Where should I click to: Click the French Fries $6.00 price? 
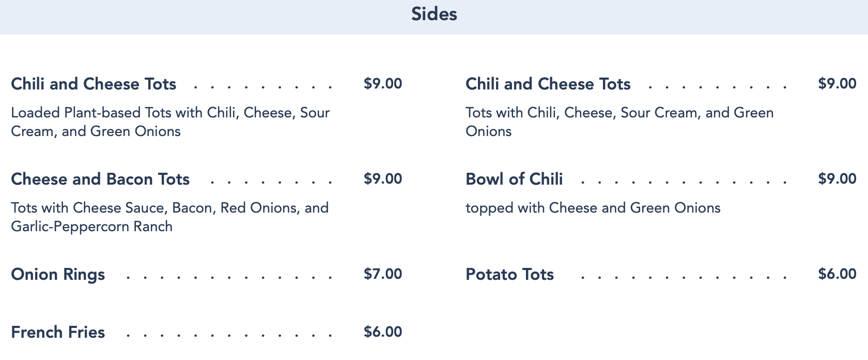[x=382, y=332]
